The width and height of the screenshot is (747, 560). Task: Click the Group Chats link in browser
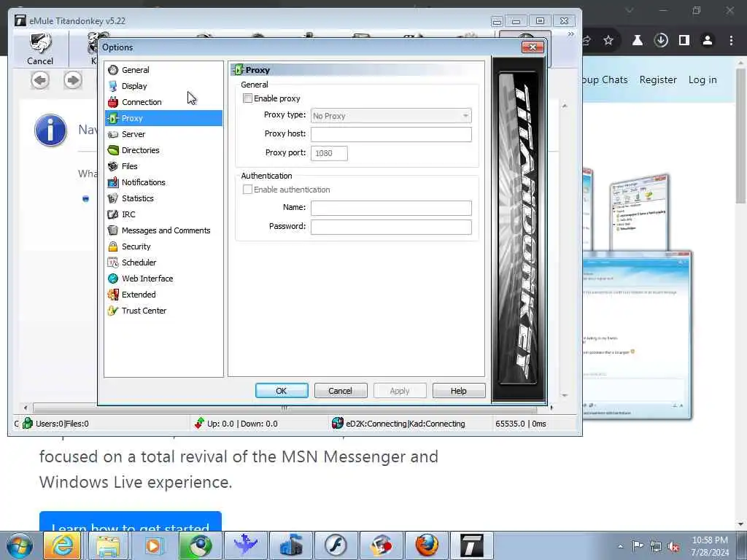(605, 80)
